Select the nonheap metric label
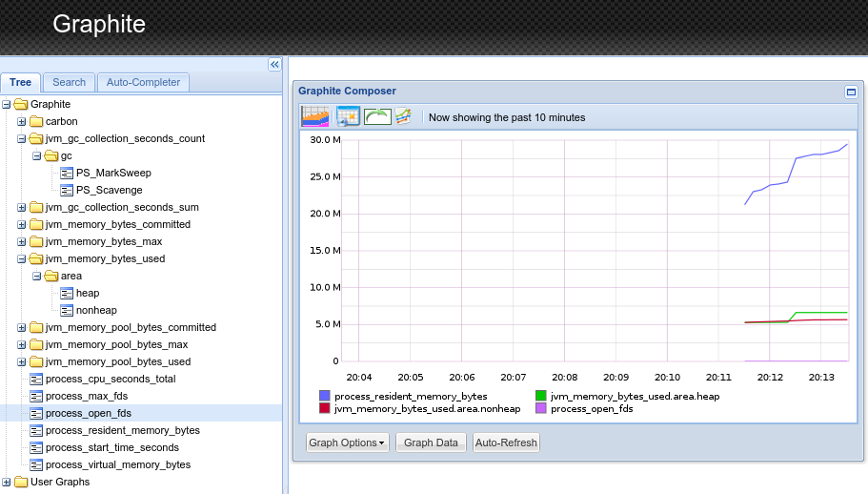 (x=96, y=310)
